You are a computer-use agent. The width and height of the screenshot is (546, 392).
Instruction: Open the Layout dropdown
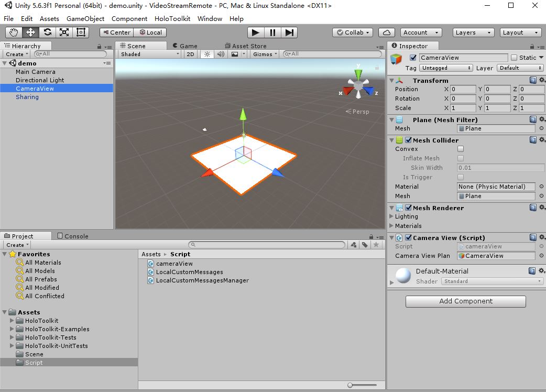[520, 32]
